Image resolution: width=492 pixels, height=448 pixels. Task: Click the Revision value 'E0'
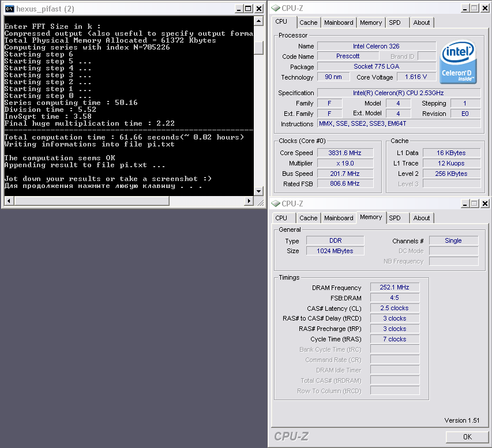[x=465, y=114]
